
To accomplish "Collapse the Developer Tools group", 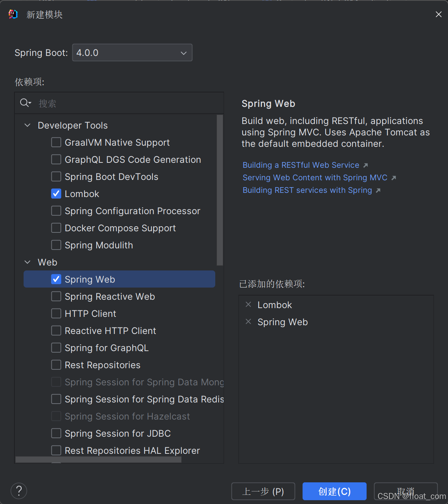I will tap(27, 125).
